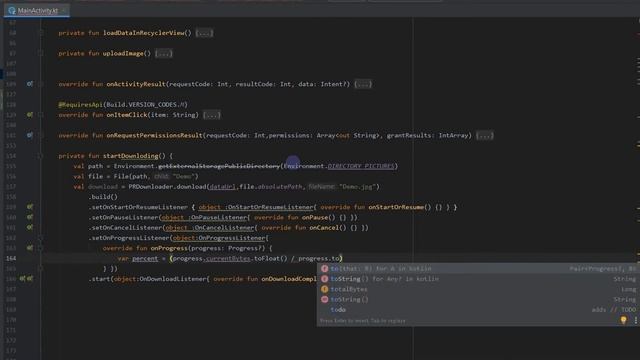Click override gutter icon beside onActivityResult
The width and height of the screenshot is (640, 360).
pyautogui.click(x=30, y=84)
